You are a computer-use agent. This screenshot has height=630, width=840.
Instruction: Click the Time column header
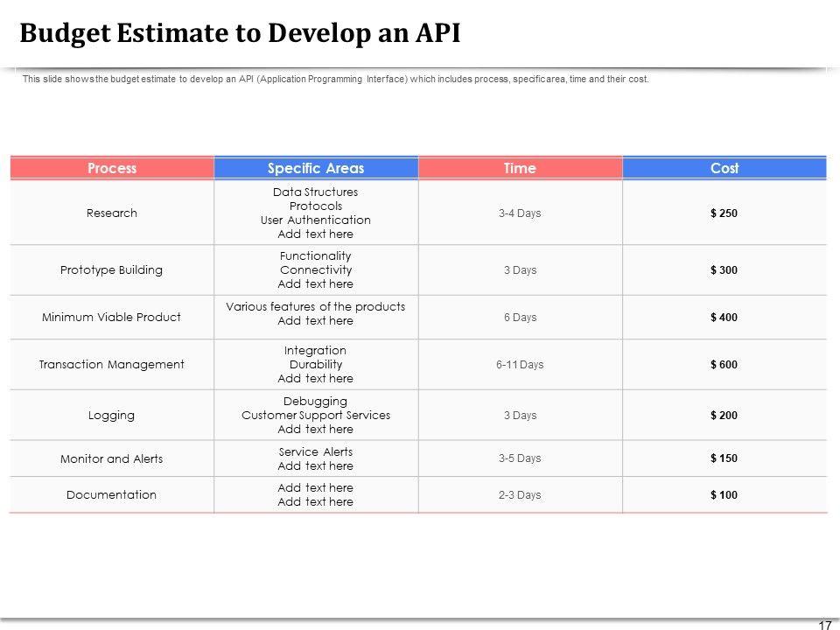[x=520, y=168]
